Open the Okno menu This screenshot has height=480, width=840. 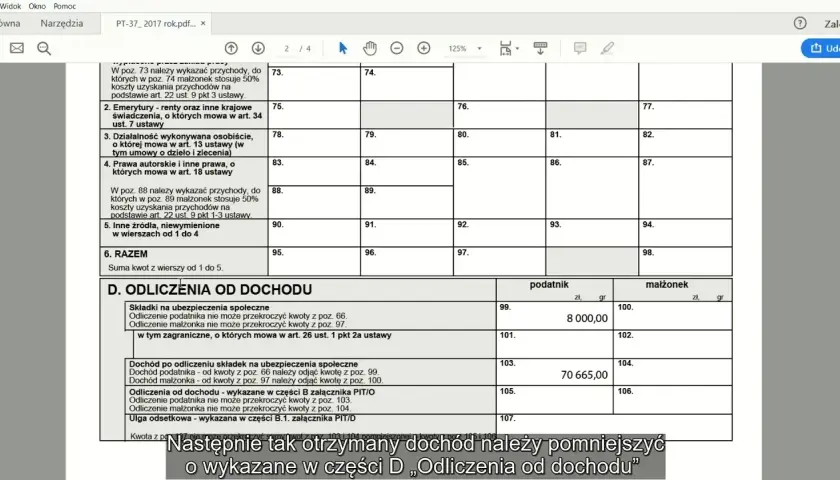pos(37,6)
